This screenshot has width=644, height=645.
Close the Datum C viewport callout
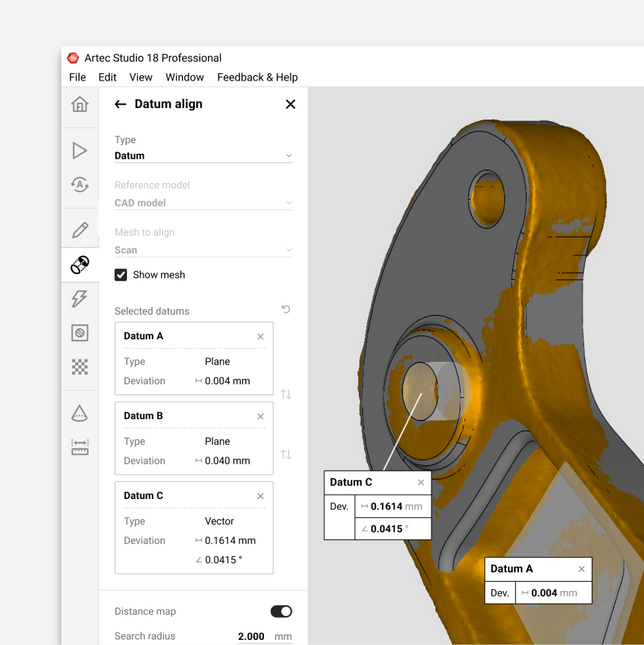pyautogui.click(x=421, y=483)
